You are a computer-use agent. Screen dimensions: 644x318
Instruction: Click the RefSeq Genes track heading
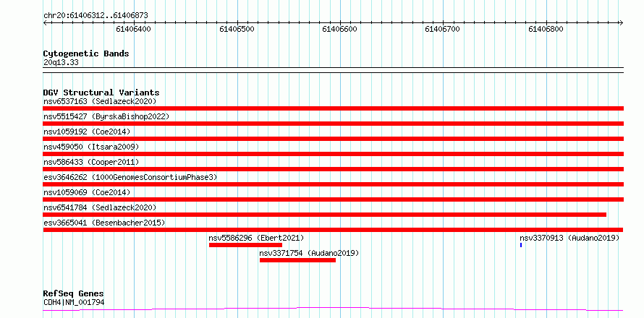point(74,294)
